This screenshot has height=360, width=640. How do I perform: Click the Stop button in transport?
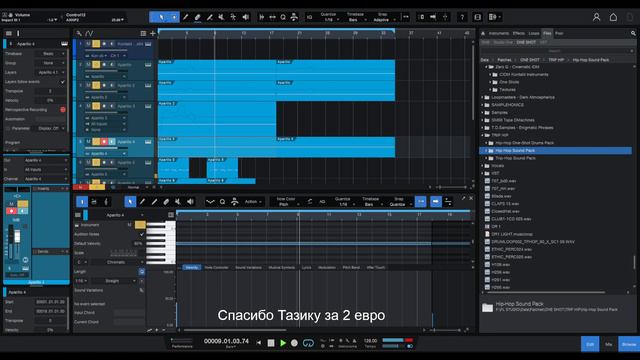[x=271, y=343]
